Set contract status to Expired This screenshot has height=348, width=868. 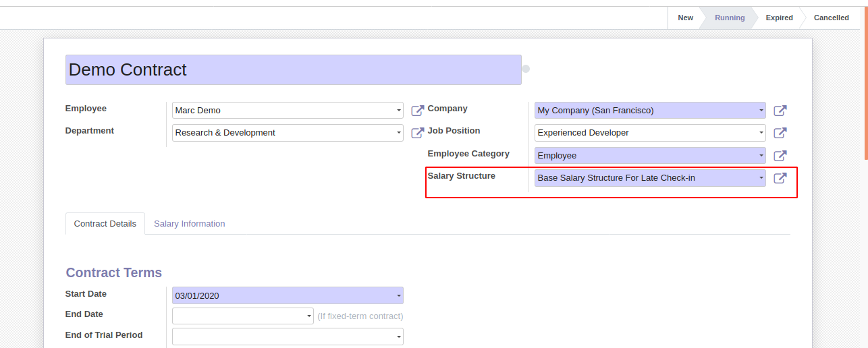pos(779,18)
